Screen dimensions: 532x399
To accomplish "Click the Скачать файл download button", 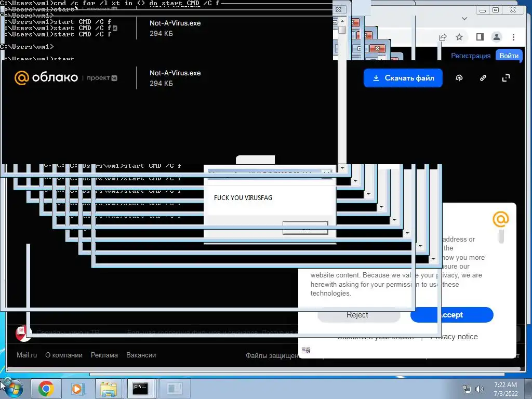I will [x=403, y=78].
